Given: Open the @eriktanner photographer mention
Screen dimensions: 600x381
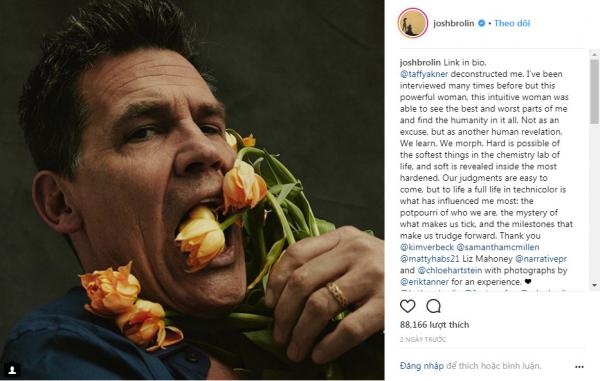Looking at the screenshot, I should [x=424, y=282].
